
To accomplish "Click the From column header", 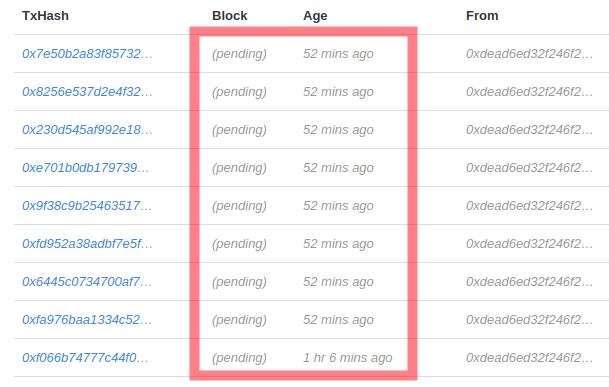I will [482, 16].
